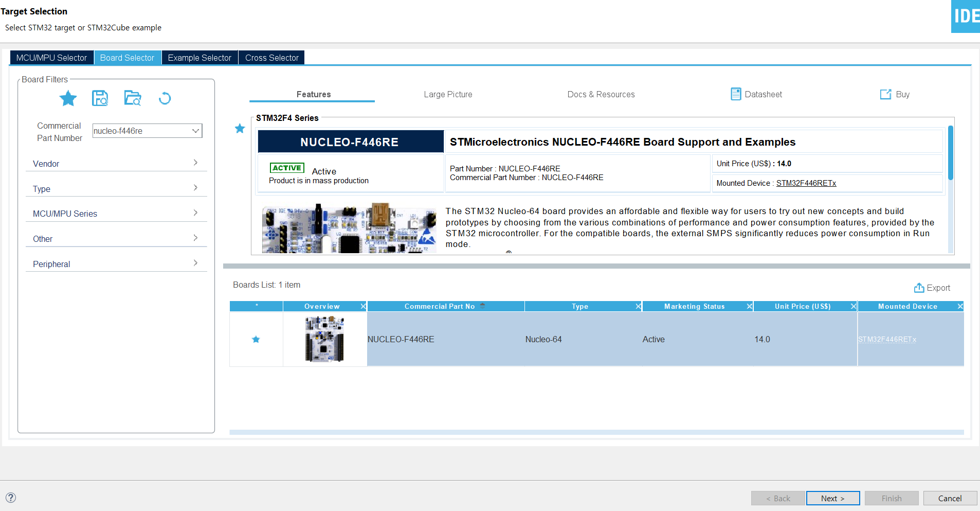Open the Datasheet document icon
This screenshot has height=511, width=980.
tap(736, 94)
